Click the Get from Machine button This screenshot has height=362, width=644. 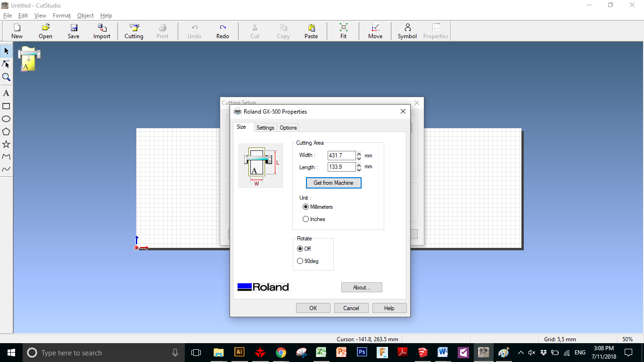334,183
